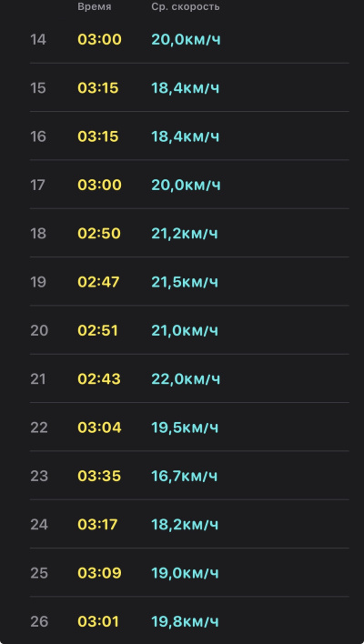Select the split 14 row

pyautogui.click(x=189, y=40)
